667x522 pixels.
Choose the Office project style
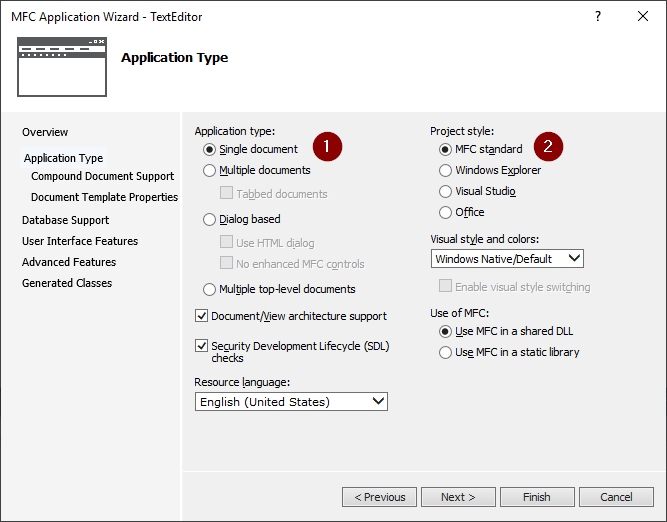pos(446,212)
